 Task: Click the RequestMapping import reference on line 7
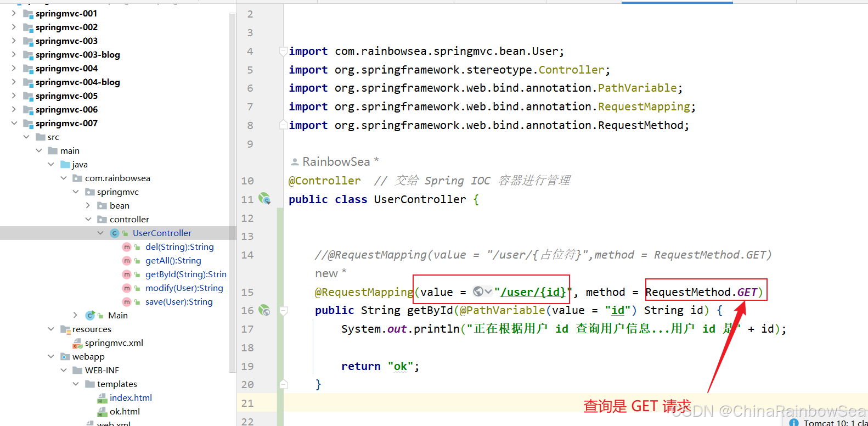(644, 107)
